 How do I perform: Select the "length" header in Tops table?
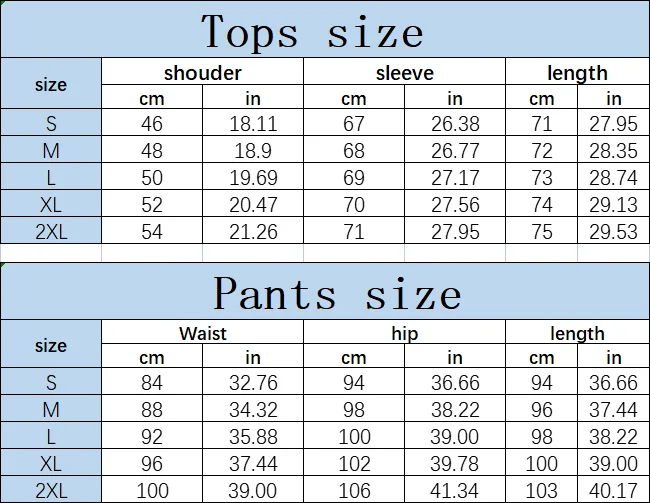pos(577,73)
